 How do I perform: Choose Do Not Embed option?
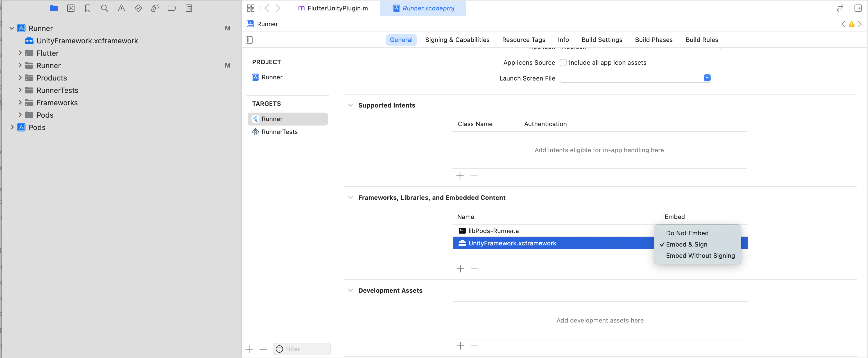687,233
